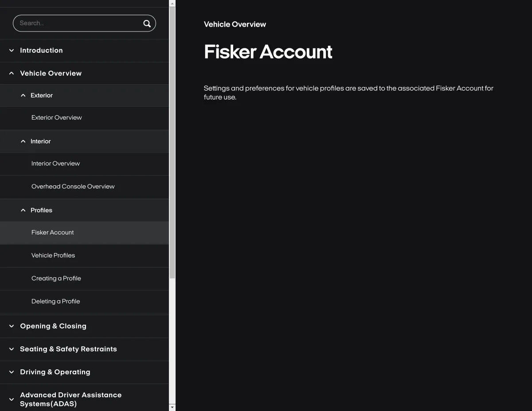Open the Creating a Profile page
Image resolution: width=532 pixels, height=411 pixels.
[56, 278]
